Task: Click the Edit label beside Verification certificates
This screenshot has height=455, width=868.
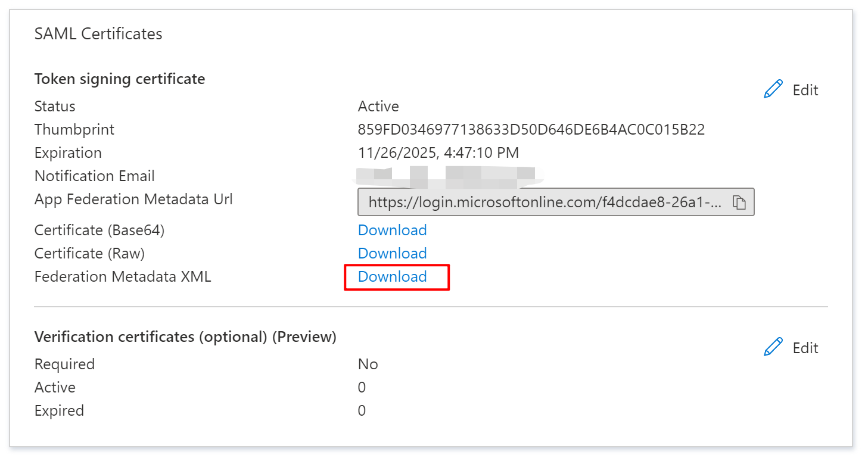Action: pyautogui.click(x=805, y=348)
